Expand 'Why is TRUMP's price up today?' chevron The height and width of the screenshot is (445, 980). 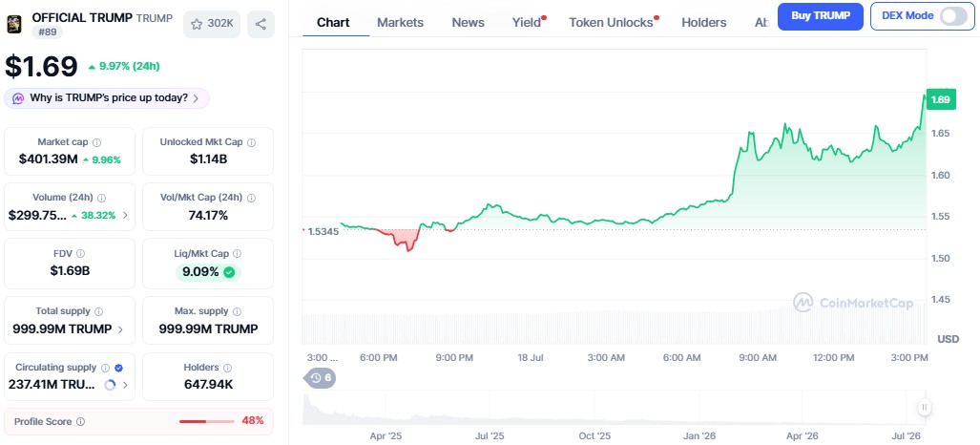pos(197,98)
